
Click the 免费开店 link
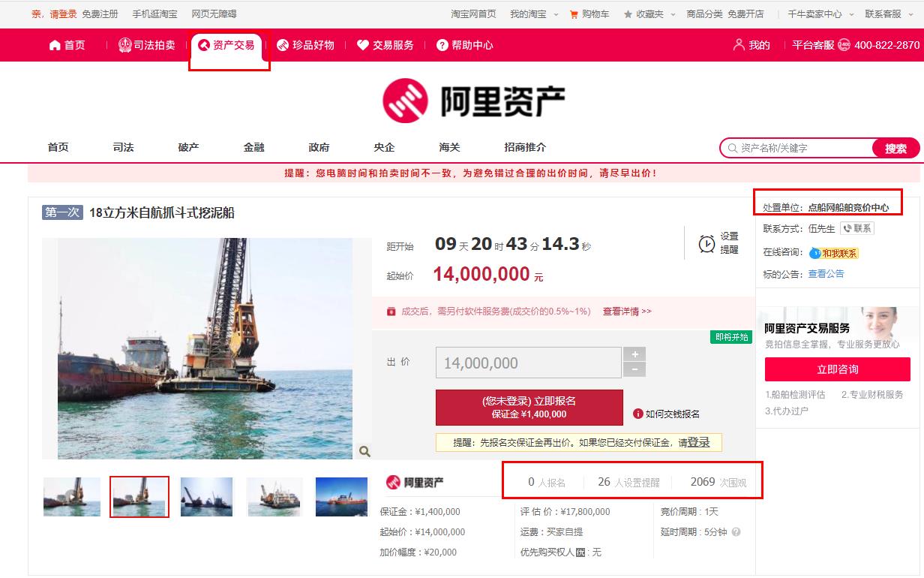click(745, 14)
